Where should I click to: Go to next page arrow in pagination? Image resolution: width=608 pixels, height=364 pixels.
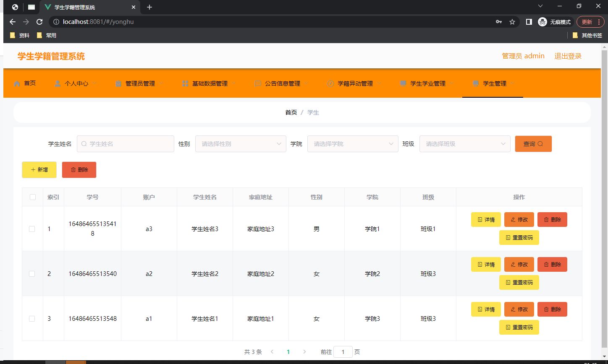(x=304, y=352)
